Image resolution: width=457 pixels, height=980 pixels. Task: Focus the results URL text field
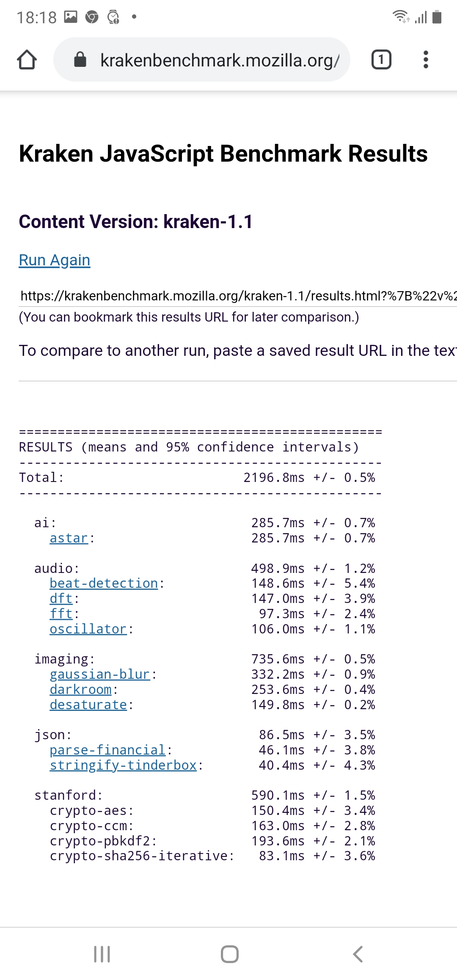pyautogui.click(x=238, y=296)
